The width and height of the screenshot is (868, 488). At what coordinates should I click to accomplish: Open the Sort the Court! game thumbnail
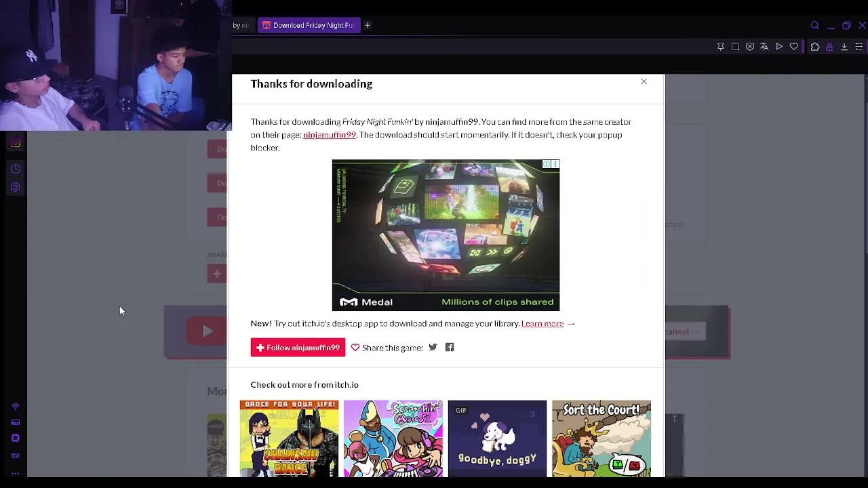click(601, 439)
